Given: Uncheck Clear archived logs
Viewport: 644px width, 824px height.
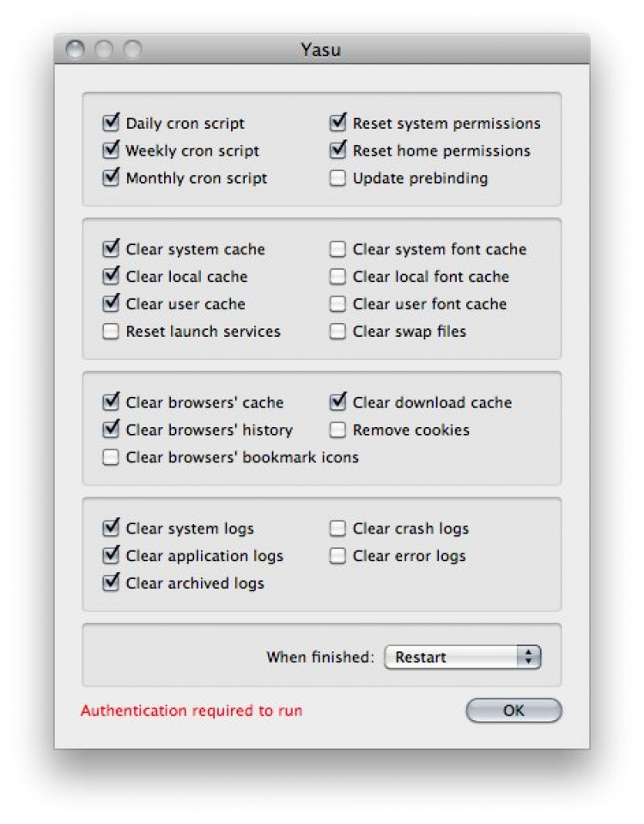Looking at the screenshot, I should click(110, 583).
